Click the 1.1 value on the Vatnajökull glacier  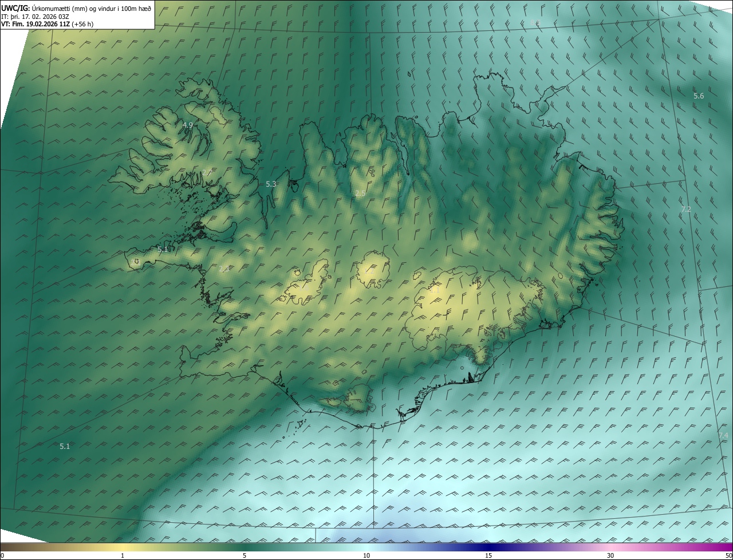[435, 290]
